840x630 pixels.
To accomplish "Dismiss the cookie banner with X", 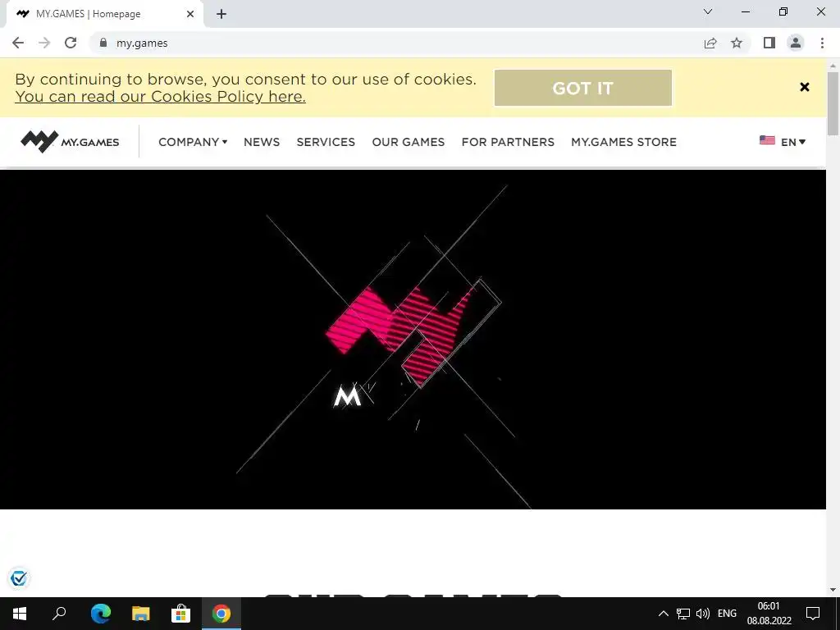I will click(804, 87).
